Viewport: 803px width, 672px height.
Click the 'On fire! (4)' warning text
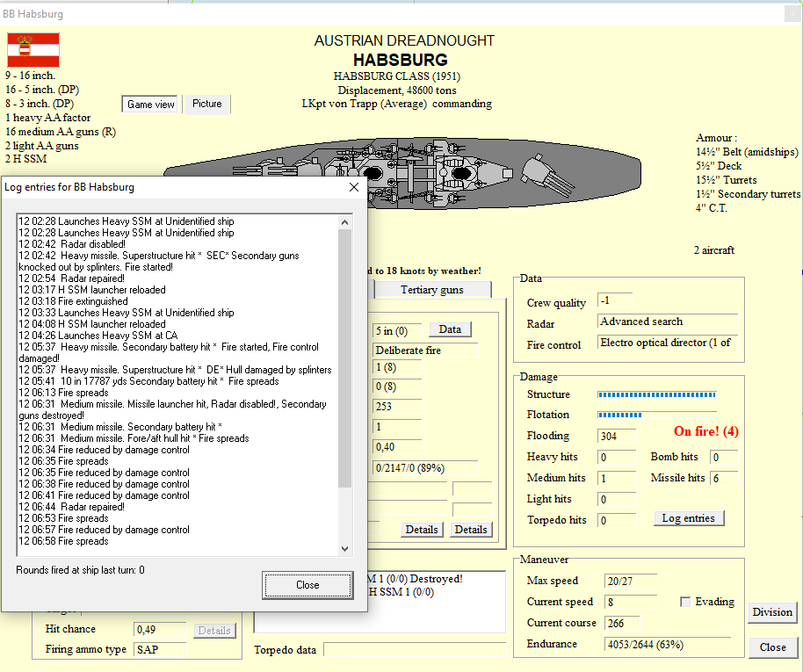click(706, 431)
